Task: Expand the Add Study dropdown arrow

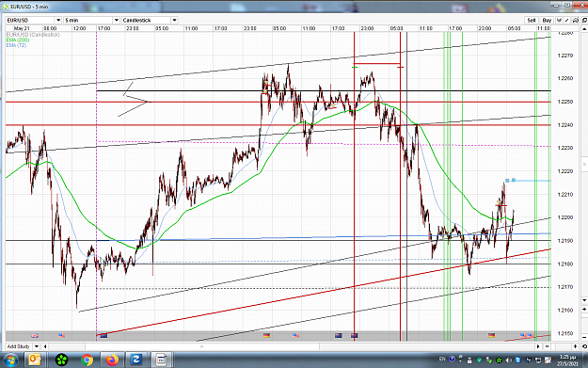Action: (x=37, y=346)
